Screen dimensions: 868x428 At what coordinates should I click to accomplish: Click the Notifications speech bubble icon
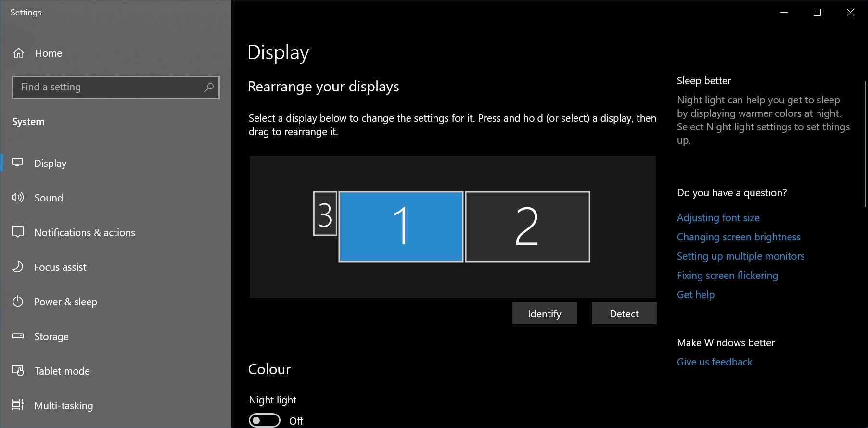click(18, 232)
